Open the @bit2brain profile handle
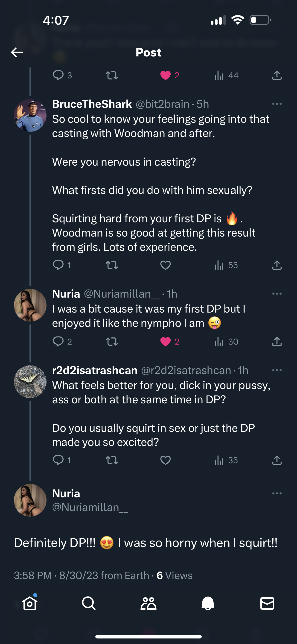297x644 pixels. pyautogui.click(x=162, y=104)
